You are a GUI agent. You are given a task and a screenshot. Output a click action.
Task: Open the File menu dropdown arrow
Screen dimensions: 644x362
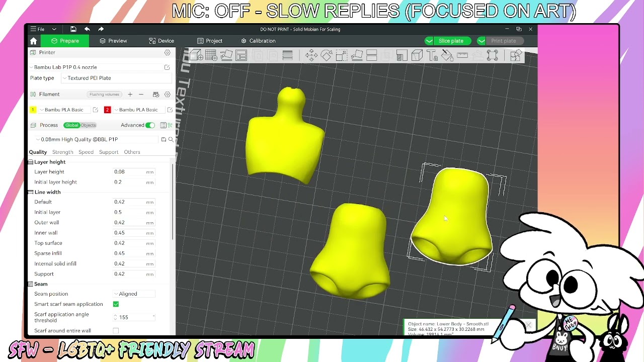[54, 29]
